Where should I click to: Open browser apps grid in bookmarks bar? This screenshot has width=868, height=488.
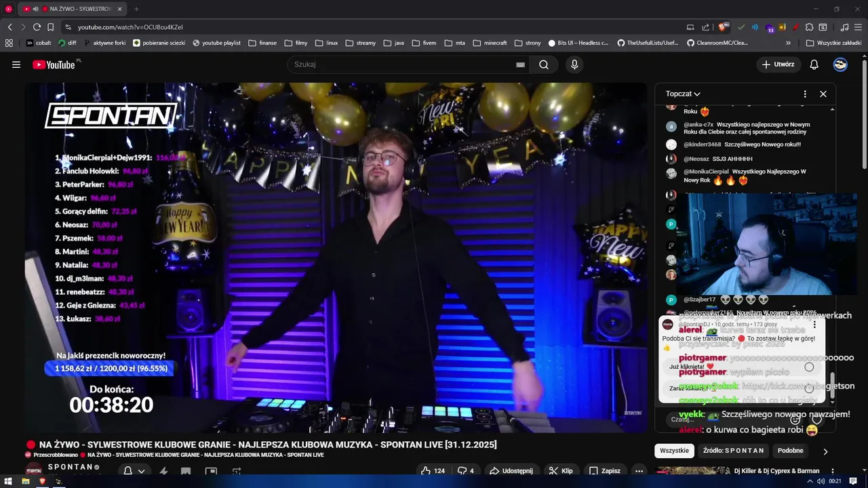coord(9,43)
